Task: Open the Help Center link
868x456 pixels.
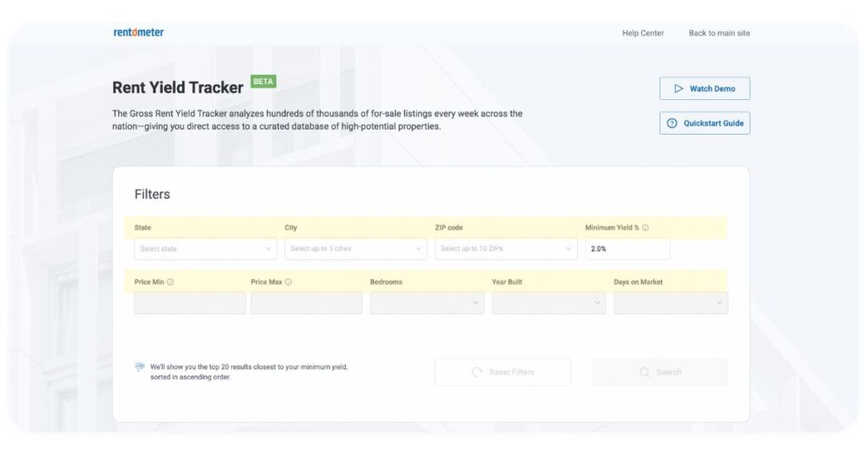Action: (643, 33)
